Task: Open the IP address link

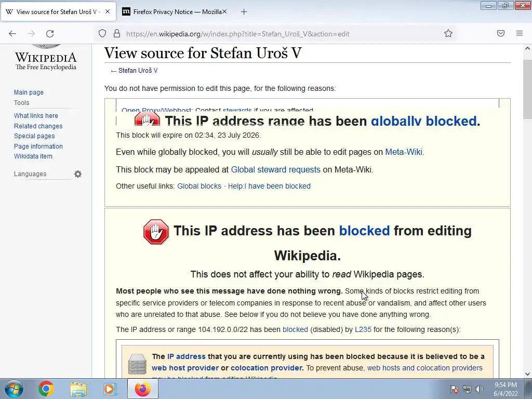Action: (187, 356)
